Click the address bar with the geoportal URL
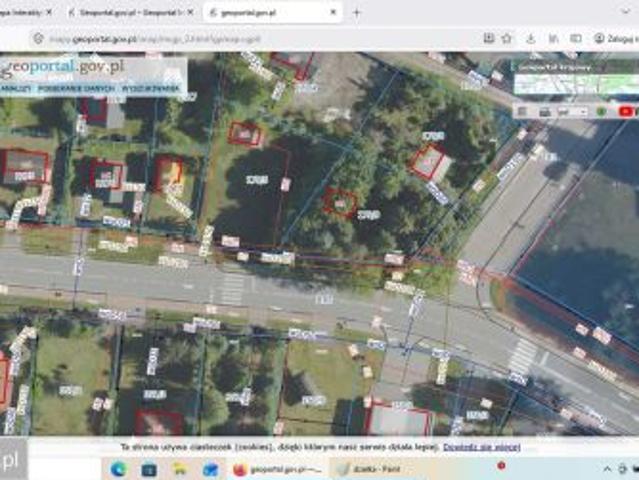 pyautogui.click(x=261, y=39)
